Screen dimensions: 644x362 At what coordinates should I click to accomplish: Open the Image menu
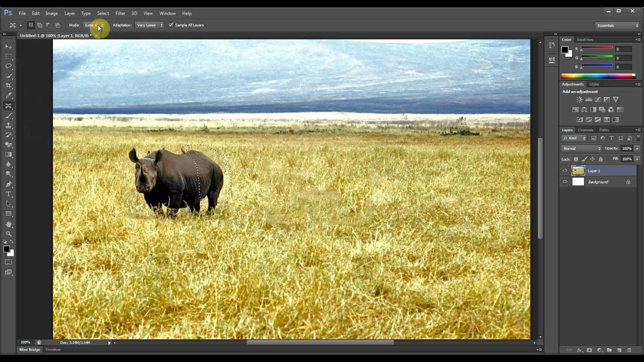(x=51, y=14)
